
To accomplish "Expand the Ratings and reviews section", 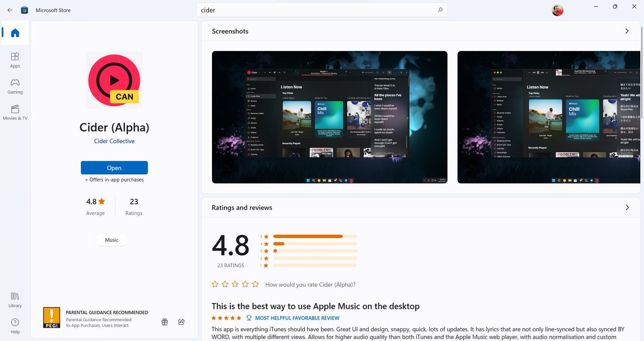I will coord(627,207).
